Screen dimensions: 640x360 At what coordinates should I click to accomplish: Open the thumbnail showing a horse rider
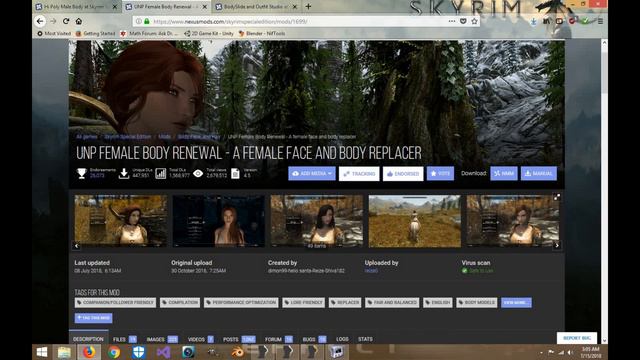click(x=415, y=221)
